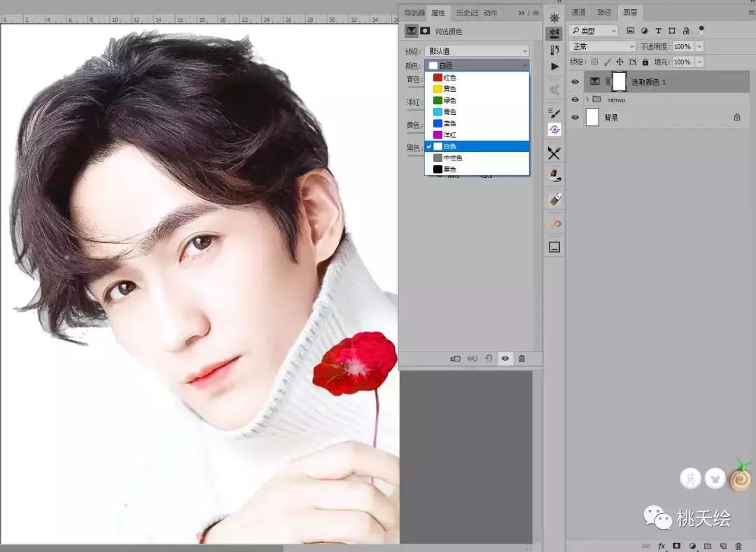
Task: Select 洋红 (Magentas) entry in the dropdown list
Action: (477, 134)
